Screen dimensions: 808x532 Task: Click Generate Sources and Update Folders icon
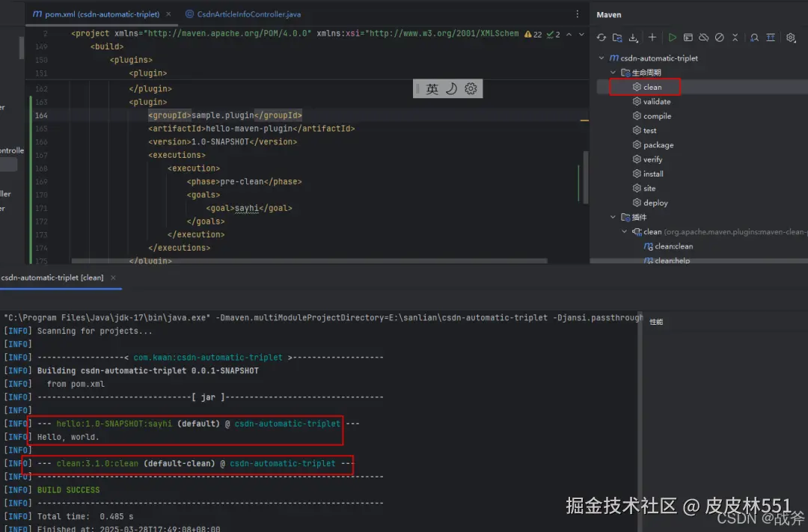[617, 37]
